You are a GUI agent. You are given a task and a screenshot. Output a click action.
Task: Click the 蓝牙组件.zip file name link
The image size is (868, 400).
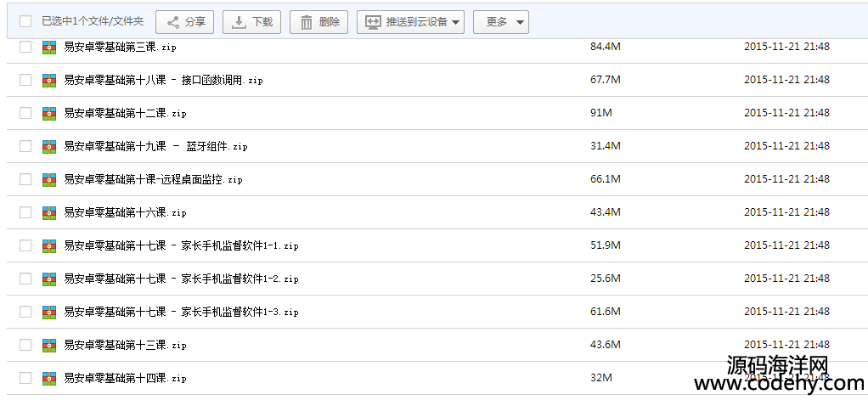coord(156,147)
